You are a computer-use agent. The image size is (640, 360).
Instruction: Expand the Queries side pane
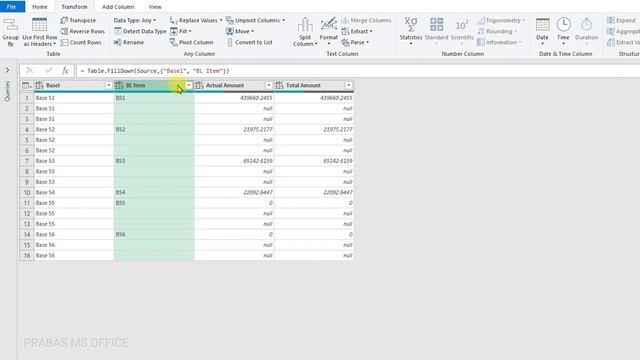pyautogui.click(x=7, y=70)
